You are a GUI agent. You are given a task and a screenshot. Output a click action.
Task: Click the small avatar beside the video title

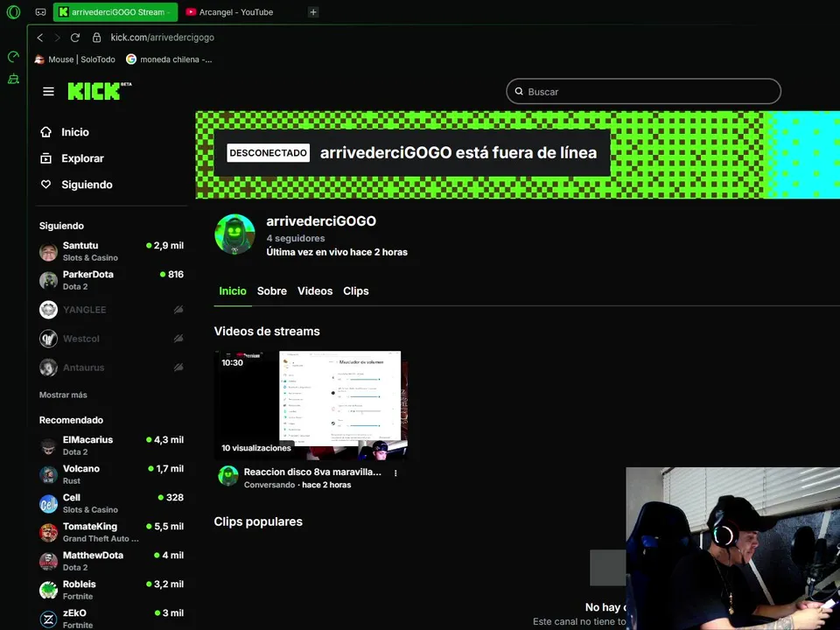[228, 476]
